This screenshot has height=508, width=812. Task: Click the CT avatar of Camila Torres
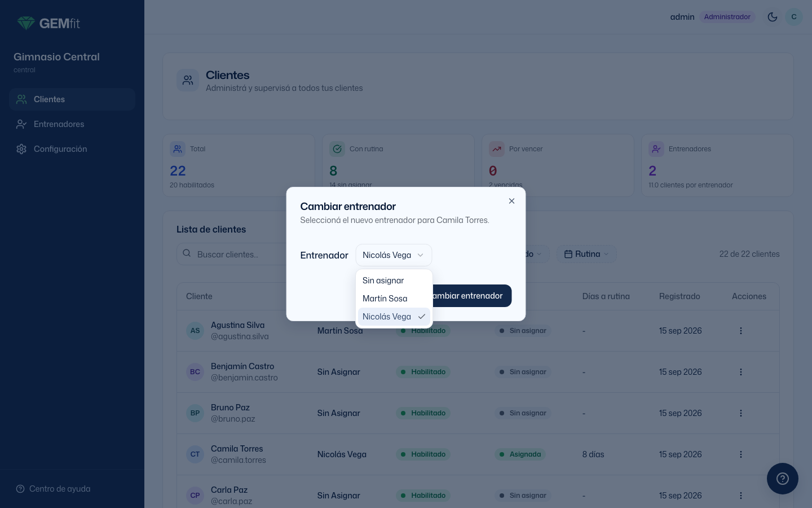(195, 454)
